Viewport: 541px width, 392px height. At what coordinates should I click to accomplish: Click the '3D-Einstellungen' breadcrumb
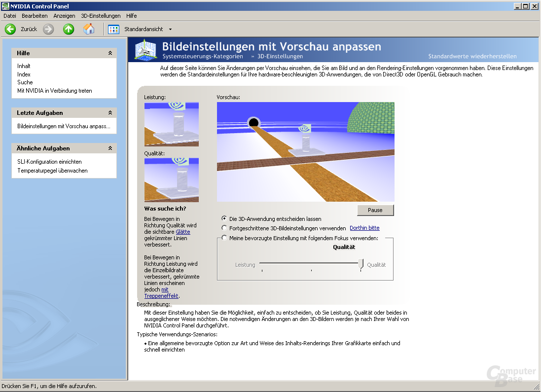pyautogui.click(x=280, y=56)
